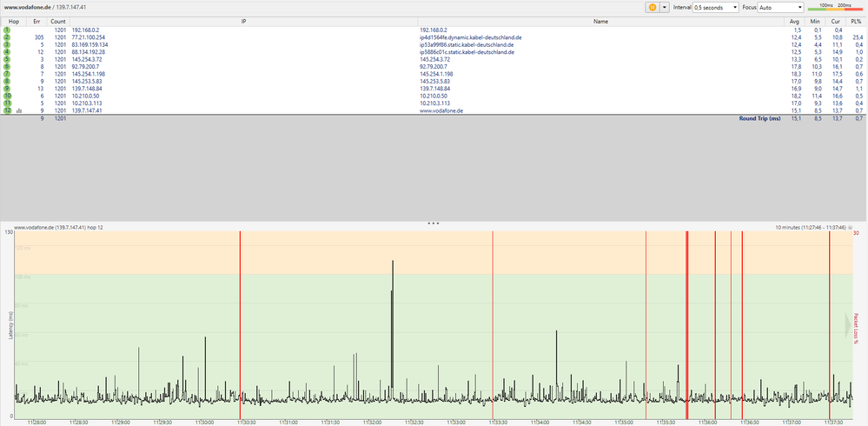This screenshot has width=868, height=426.
Task: Click the hop 10 green circle icon
Action: pos(7,96)
